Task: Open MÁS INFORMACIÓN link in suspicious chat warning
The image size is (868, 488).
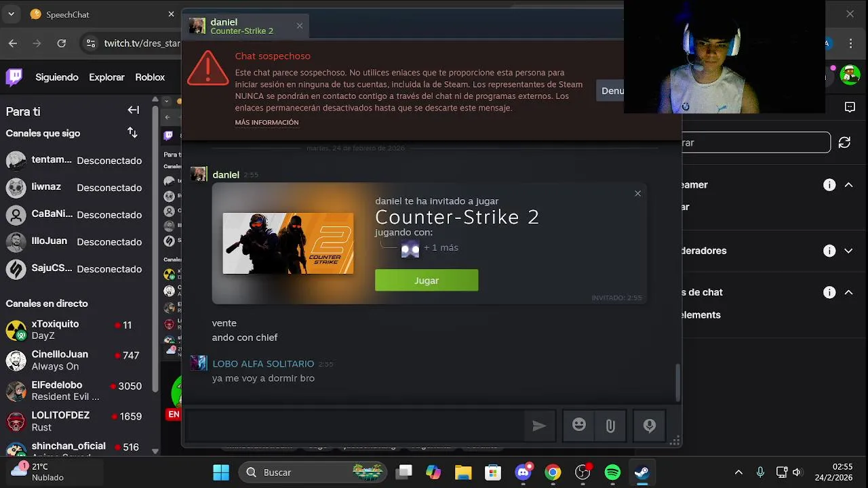Action: 267,123
